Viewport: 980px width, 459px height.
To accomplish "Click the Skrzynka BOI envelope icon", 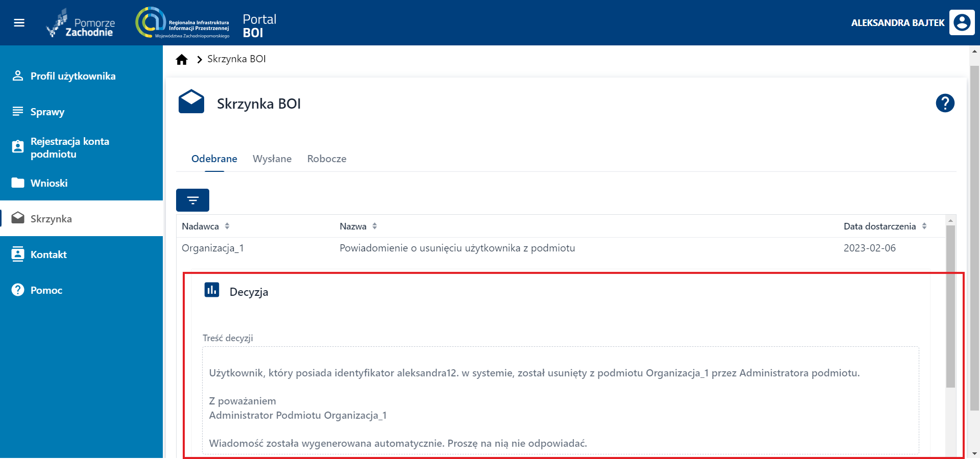I will point(191,101).
